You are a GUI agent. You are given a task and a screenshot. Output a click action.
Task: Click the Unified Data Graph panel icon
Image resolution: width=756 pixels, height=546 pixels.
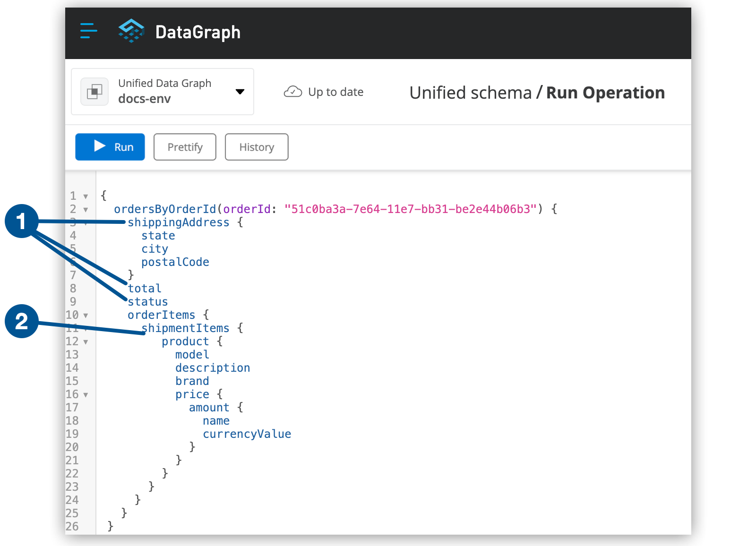point(94,92)
